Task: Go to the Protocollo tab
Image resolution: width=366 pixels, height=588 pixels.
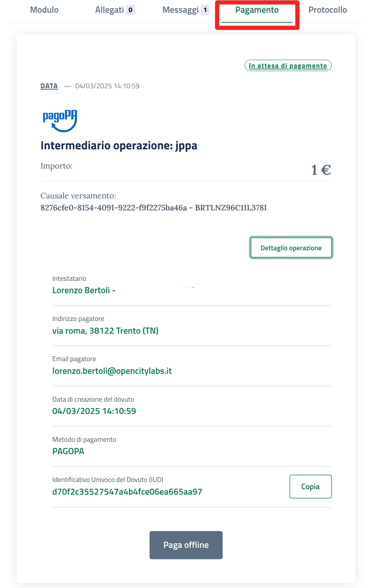Action: 328,10
